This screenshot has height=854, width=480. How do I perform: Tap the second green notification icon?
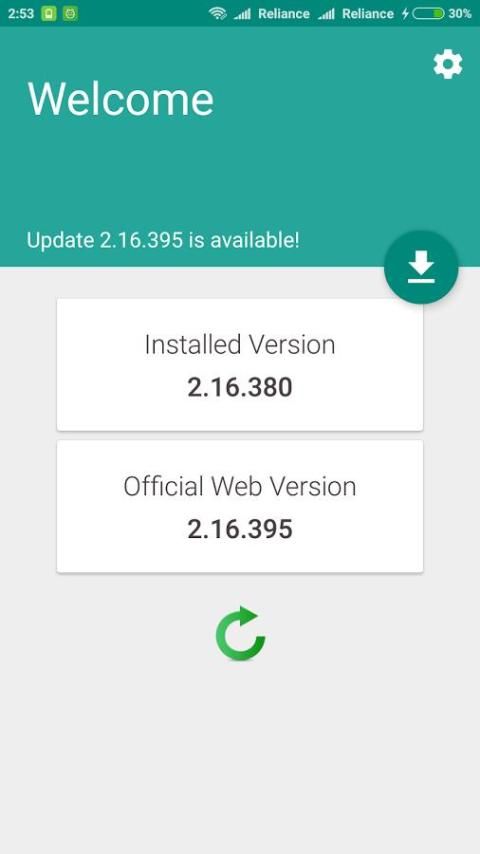click(70, 14)
